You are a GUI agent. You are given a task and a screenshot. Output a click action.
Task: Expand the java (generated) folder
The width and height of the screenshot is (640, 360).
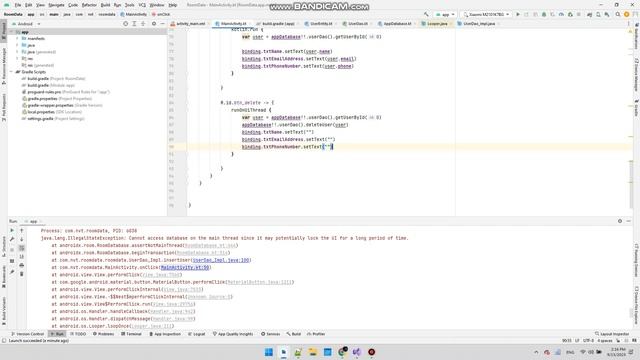(18, 52)
